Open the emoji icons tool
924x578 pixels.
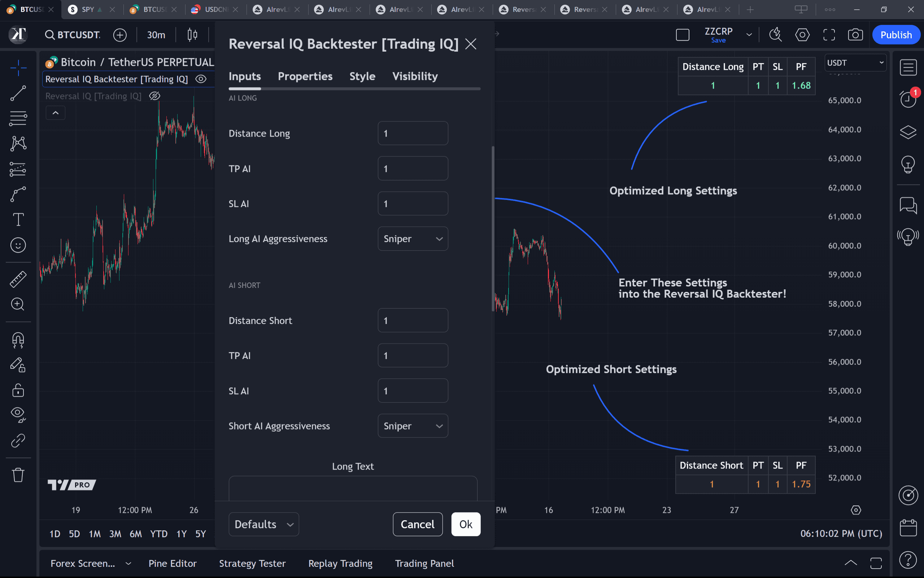point(18,245)
